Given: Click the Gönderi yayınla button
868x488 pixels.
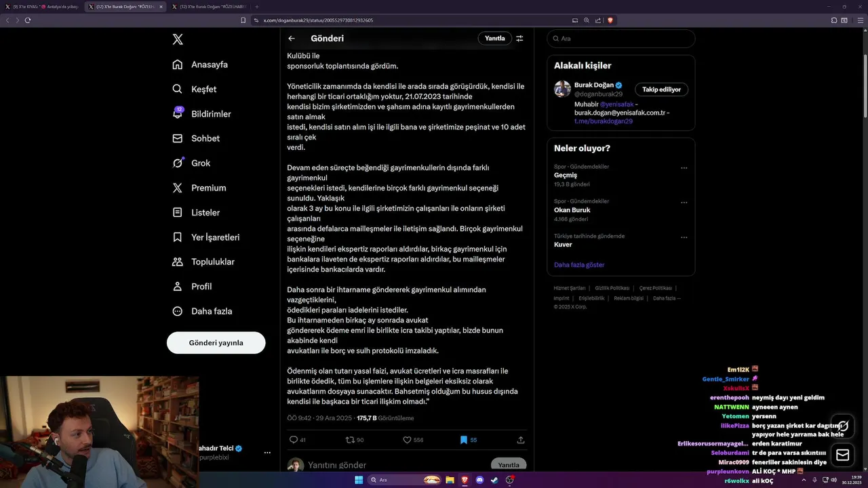Looking at the screenshot, I should [x=216, y=343].
